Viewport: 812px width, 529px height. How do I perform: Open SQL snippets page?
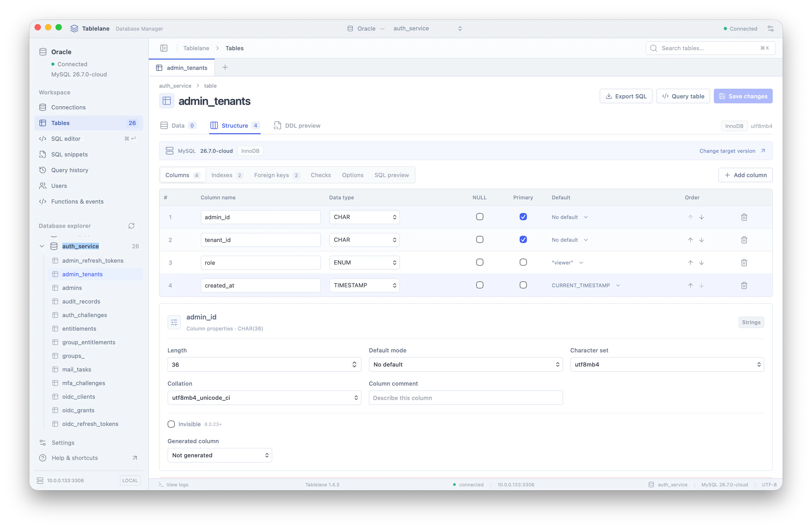[x=89, y=154]
